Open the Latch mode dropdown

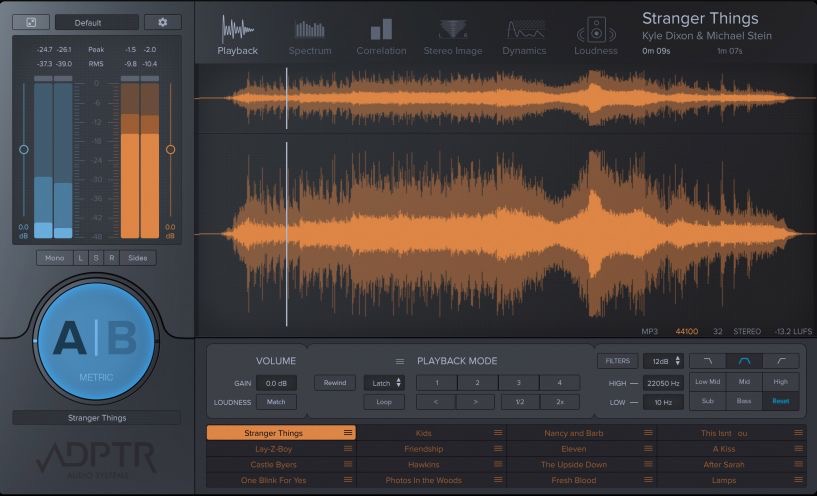click(384, 383)
